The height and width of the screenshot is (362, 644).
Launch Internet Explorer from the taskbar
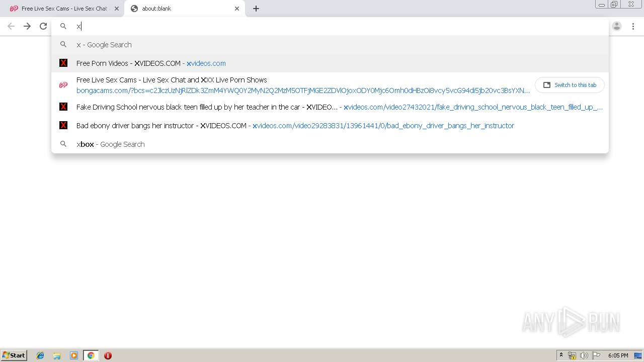[x=40, y=355]
